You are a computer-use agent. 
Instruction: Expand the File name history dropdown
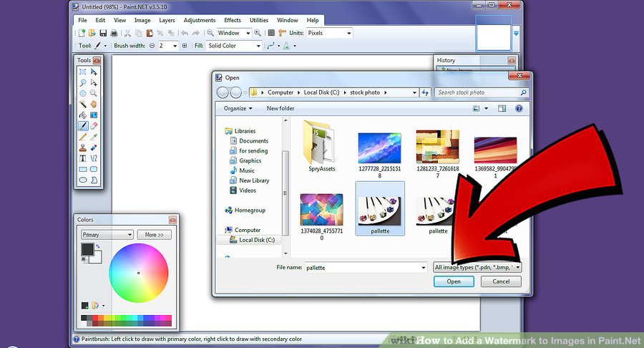tap(424, 268)
